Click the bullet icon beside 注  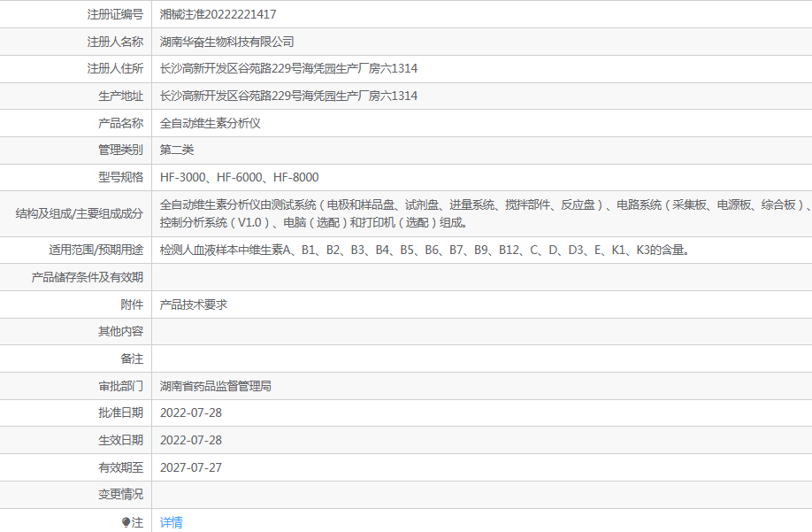point(126,522)
